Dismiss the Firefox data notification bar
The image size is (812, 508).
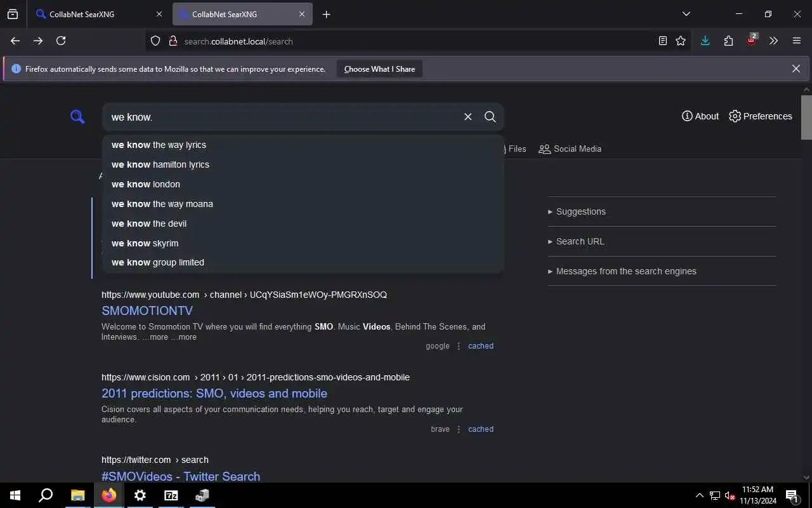click(796, 69)
